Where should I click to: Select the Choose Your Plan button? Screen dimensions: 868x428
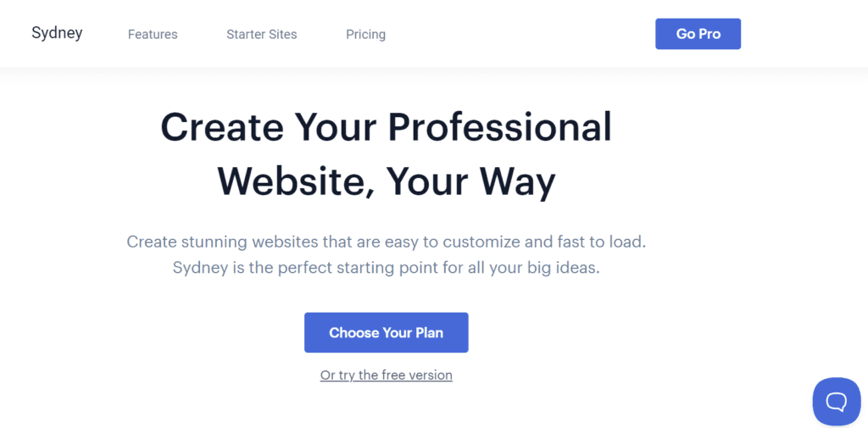coord(387,333)
